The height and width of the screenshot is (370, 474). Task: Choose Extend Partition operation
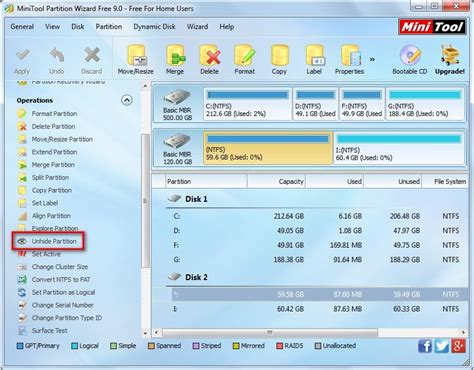click(54, 152)
